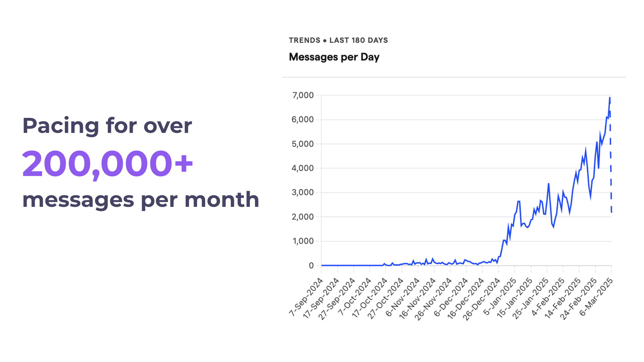This screenshot has width=644, height=362.
Task: Click the 4-Feb-2025 x-axis date label
Action: coord(548,297)
